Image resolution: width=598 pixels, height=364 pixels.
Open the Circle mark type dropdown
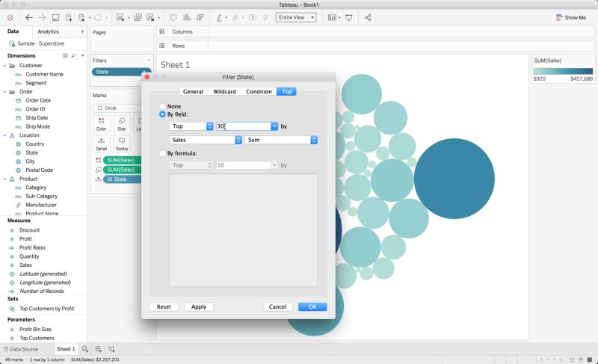117,108
